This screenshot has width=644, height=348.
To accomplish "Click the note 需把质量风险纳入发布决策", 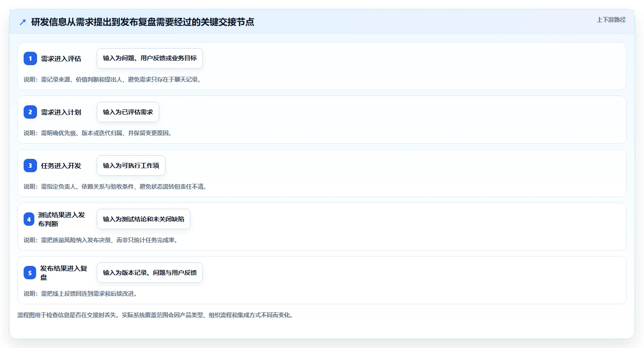I will pyautogui.click(x=101, y=240).
